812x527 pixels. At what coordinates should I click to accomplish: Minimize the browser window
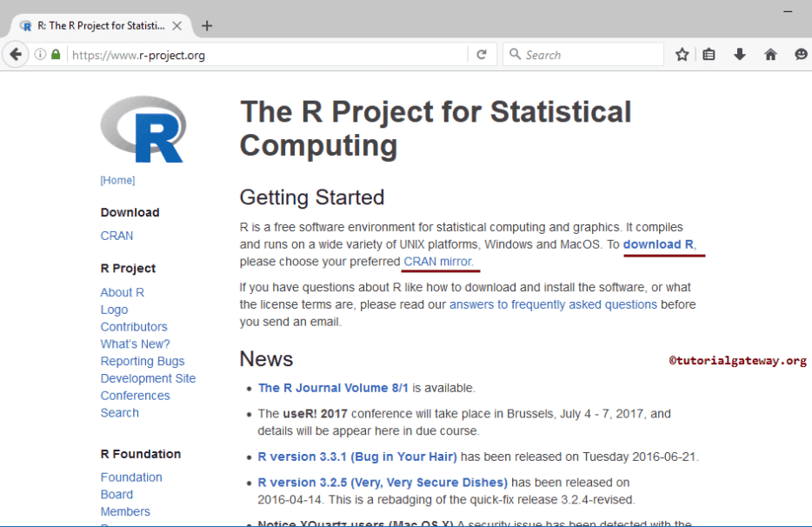coord(788,11)
